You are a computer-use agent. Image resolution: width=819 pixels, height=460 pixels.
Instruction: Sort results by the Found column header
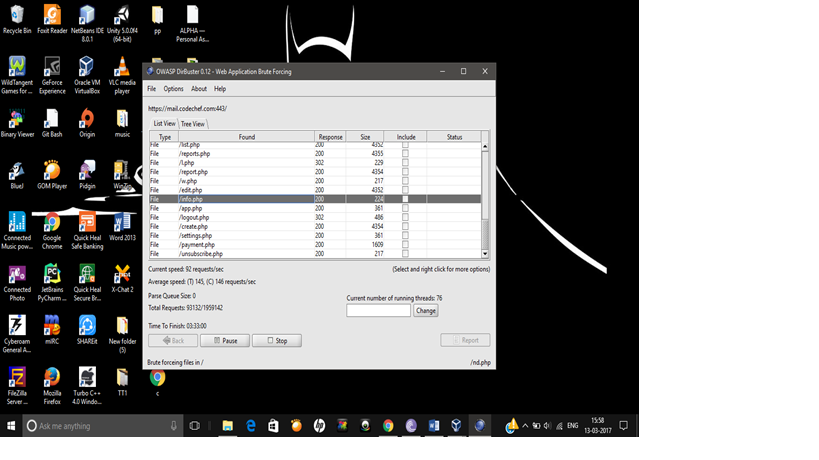[247, 137]
